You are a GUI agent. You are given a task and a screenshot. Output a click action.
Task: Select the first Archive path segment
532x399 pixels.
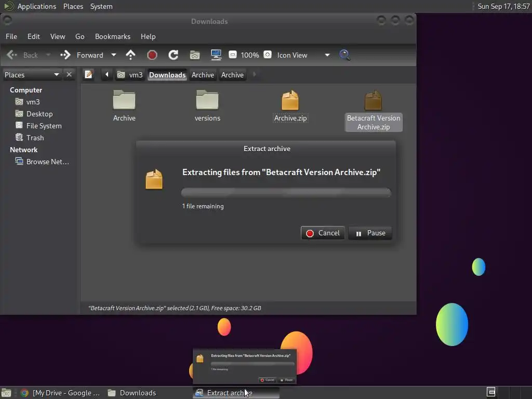tap(203, 75)
